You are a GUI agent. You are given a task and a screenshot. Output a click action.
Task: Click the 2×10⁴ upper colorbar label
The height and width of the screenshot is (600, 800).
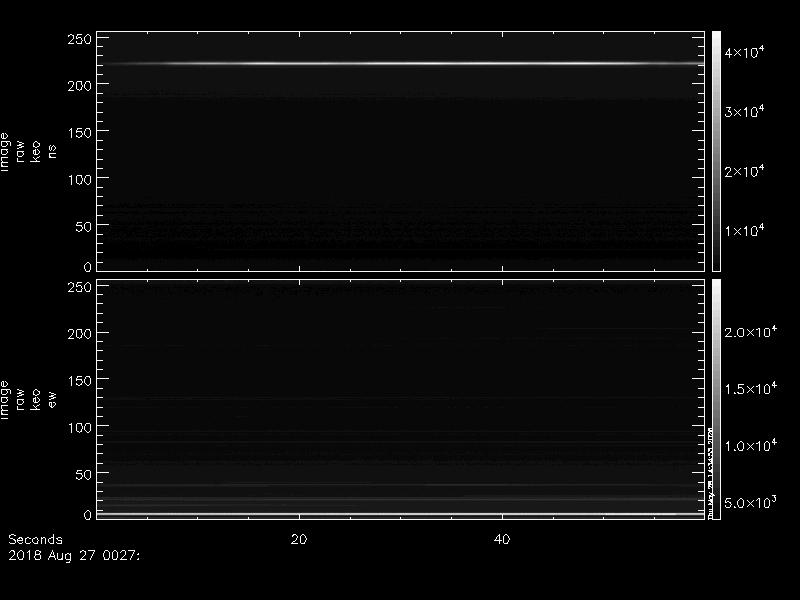tap(744, 171)
